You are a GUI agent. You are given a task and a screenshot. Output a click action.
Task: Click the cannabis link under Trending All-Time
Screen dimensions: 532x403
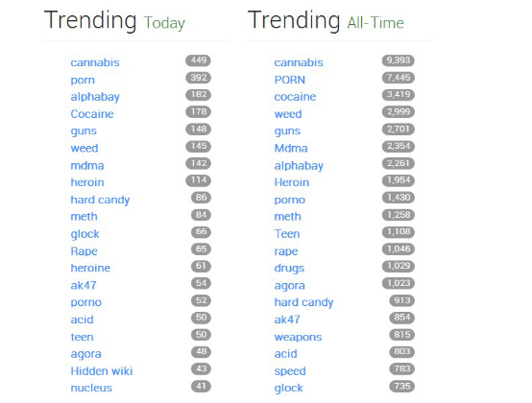299,62
